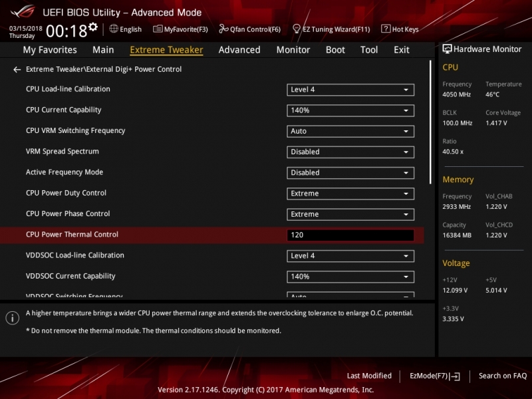
Task: Select CPU Power Phase Control label
Action: (68, 213)
